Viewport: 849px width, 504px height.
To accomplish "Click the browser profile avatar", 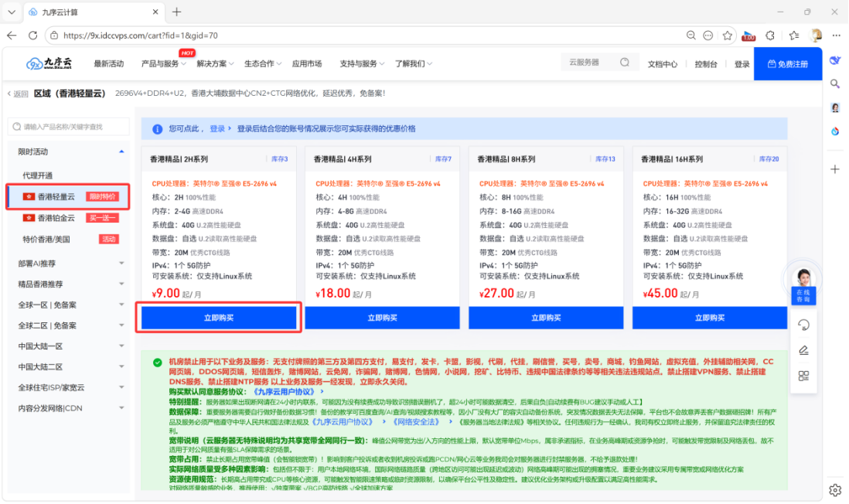I will 816,36.
